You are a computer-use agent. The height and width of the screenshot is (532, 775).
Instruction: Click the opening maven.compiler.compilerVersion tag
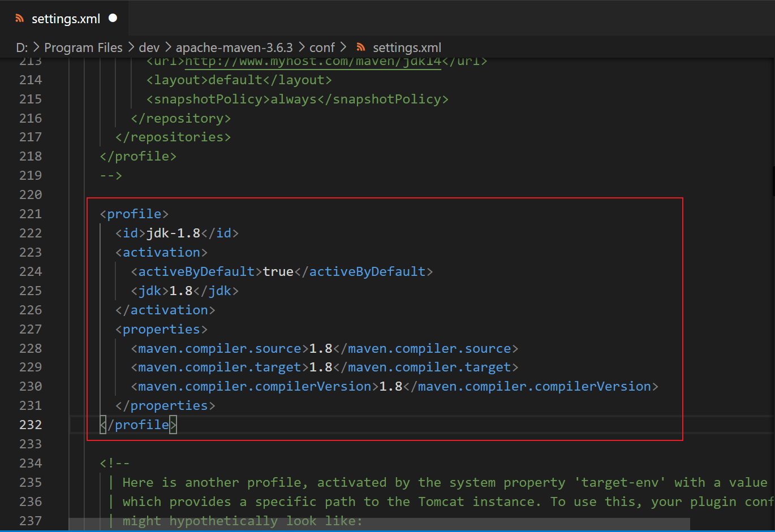(255, 386)
